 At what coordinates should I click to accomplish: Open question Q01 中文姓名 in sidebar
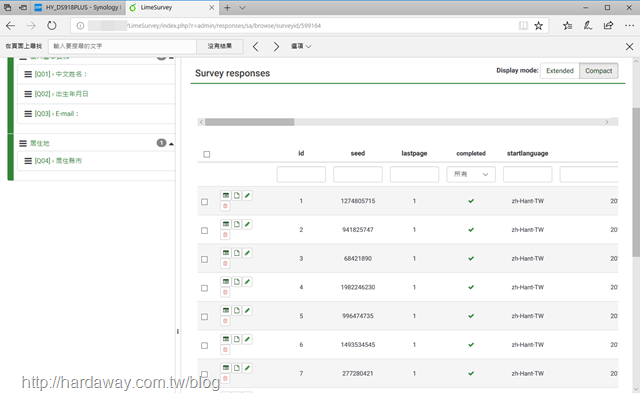click(x=61, y=74)
